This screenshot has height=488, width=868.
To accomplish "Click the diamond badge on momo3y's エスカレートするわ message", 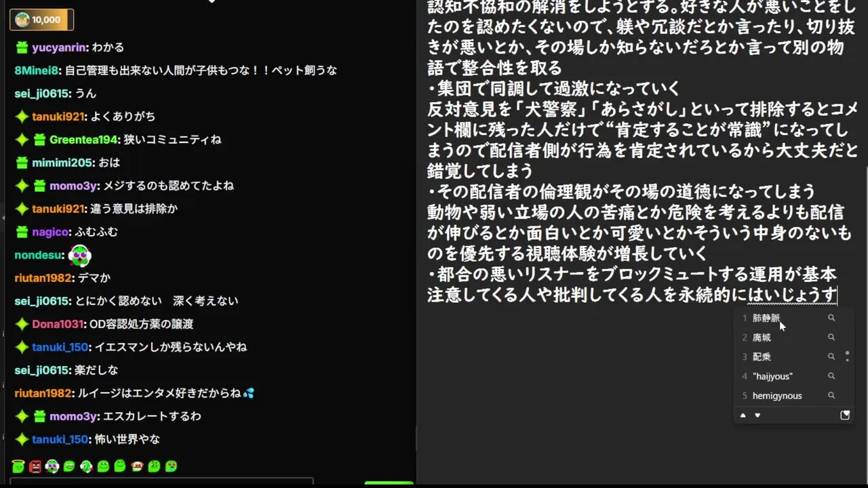I will 22,416.
